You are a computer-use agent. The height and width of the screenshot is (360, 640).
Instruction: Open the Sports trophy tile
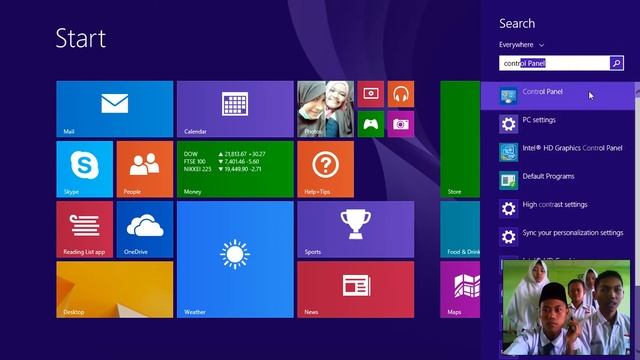pos(356,229)
